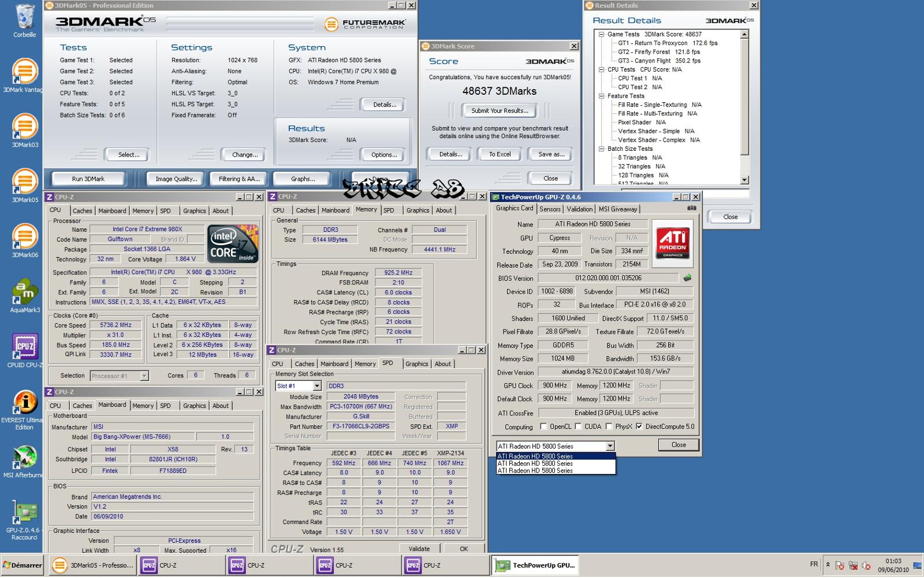Screen dimensions: 924x578
Task: Click Save as button in Score window
Action: (x=551, y=154)
